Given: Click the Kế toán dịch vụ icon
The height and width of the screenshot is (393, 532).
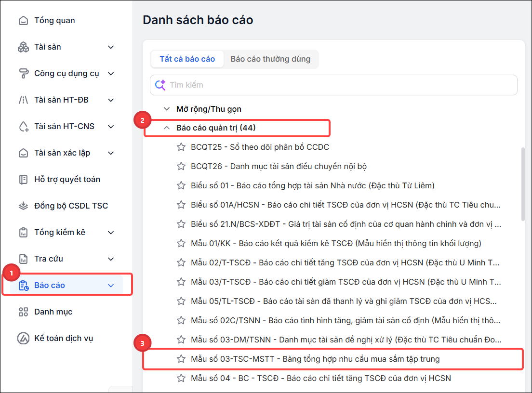Looking at the screenshot, I should [23, 339].
